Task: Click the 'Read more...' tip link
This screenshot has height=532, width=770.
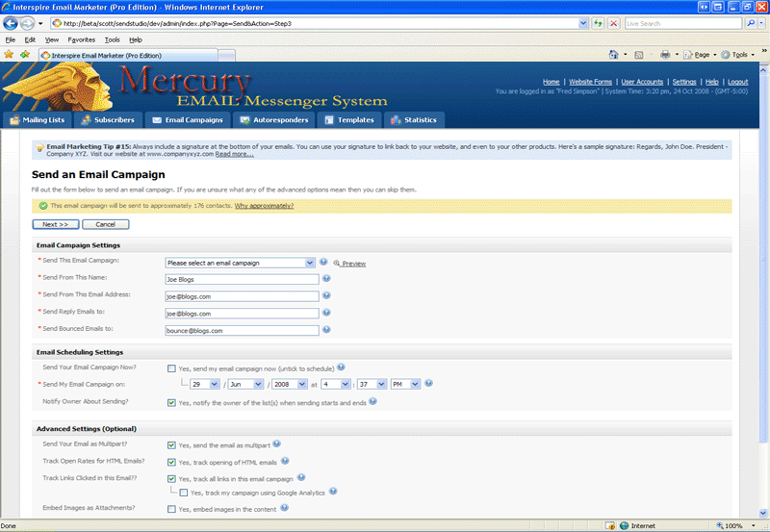Action: pyautogui.click(x=234, y=154)
